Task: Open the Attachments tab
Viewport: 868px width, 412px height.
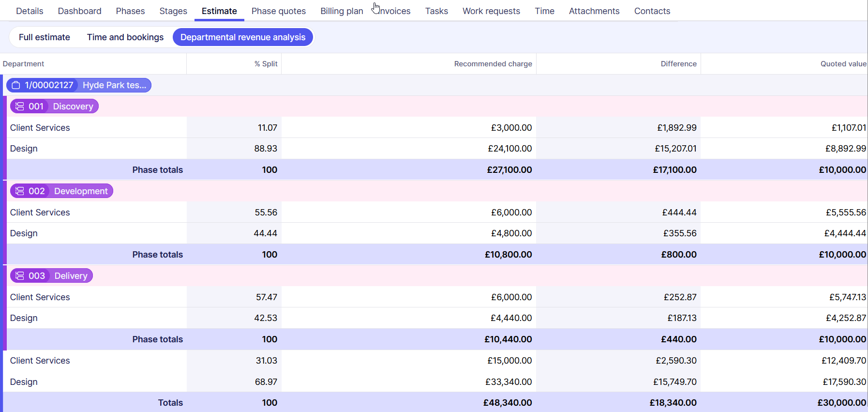Action: pos(594,11)
